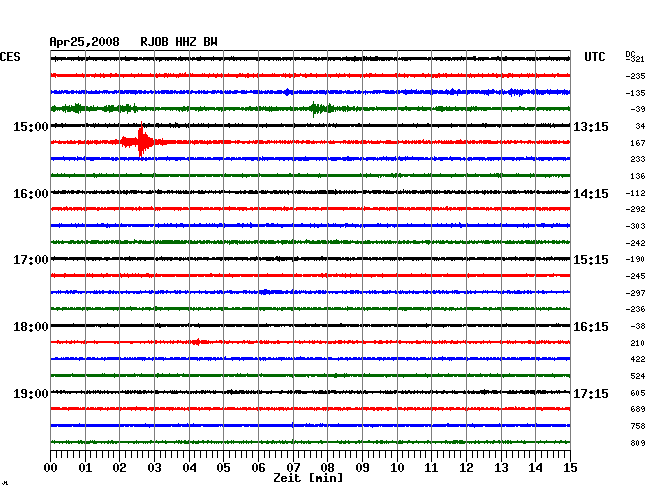The image size is (650, 494).
Task: Click the x-axis minute label 13
Action: click(501, 468)
